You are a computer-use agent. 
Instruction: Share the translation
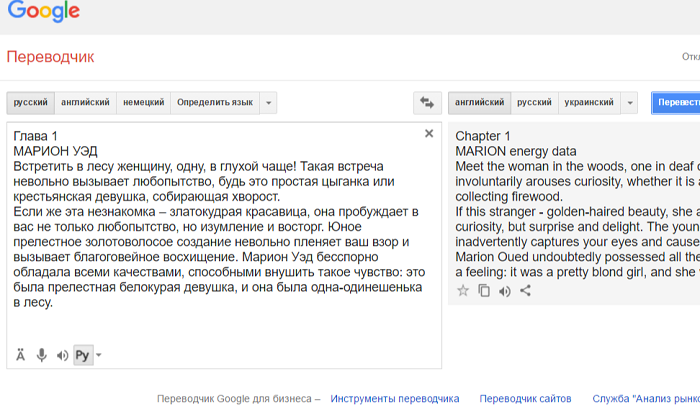(525, 291)
